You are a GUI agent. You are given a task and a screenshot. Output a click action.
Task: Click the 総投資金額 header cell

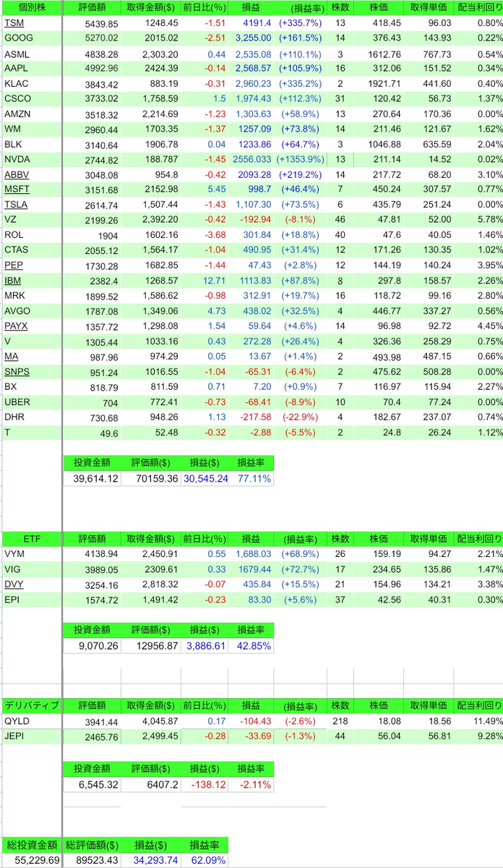(x=32, y=844)
